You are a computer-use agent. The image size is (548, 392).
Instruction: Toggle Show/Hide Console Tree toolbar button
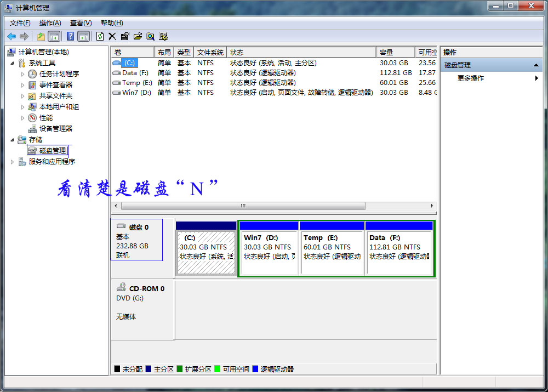[x=54, y=36]
